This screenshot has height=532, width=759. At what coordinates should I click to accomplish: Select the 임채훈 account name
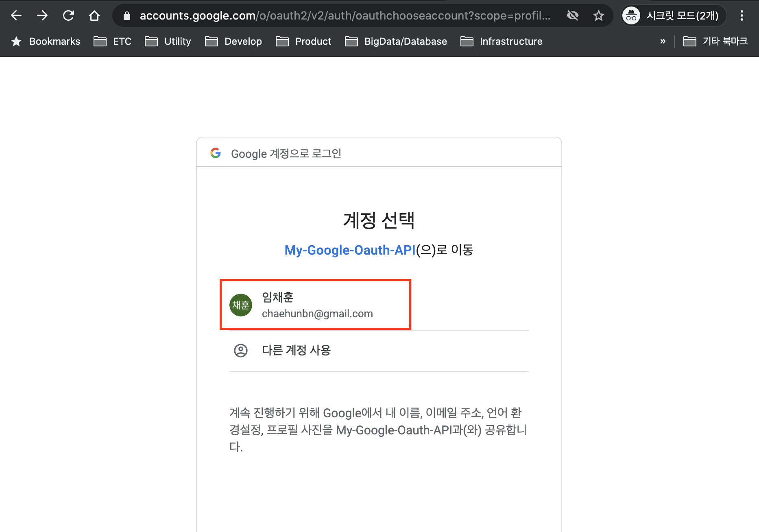click(x=278, y=297)
